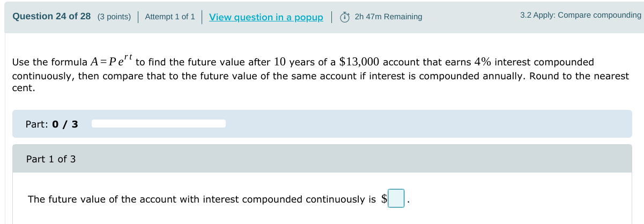
Task: Click the Part: 0 / 3 score label
Action: [51, 124]
